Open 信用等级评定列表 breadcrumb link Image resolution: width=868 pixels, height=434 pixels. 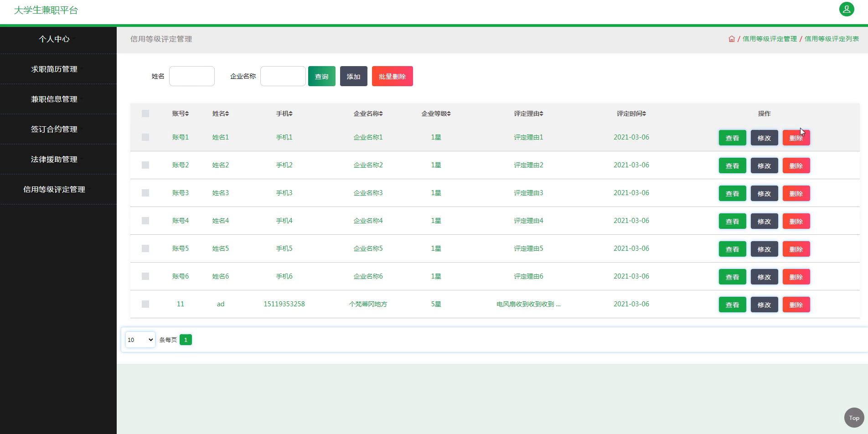click(x=832, y=39)
